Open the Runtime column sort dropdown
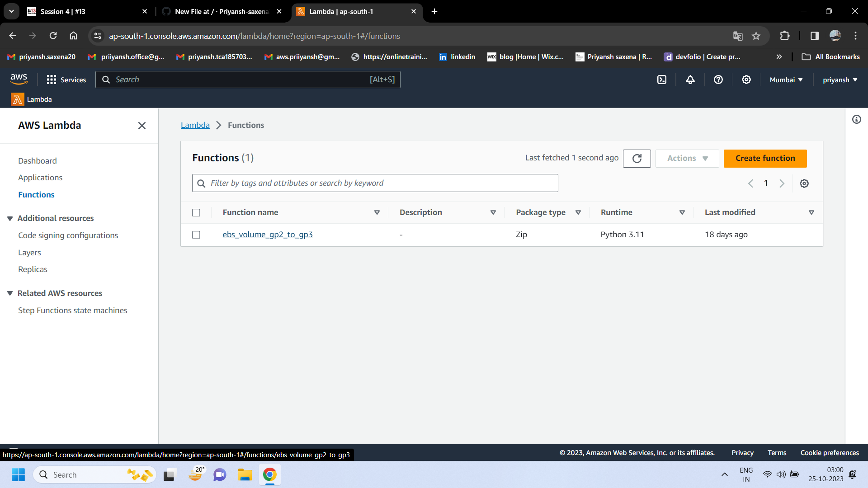Screen dimensions: 868x488 [x=682, y=212]
